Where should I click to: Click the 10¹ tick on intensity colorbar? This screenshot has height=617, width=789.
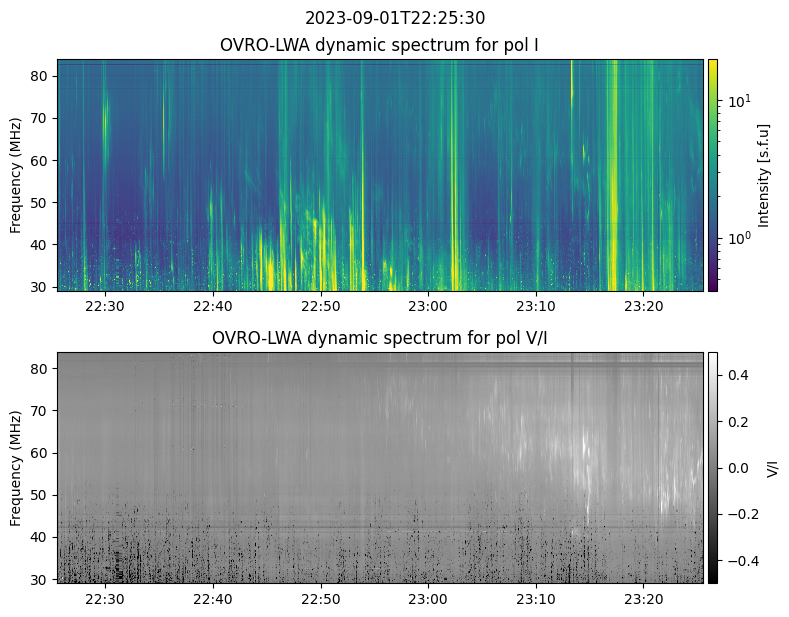click(x=736, y=102)
